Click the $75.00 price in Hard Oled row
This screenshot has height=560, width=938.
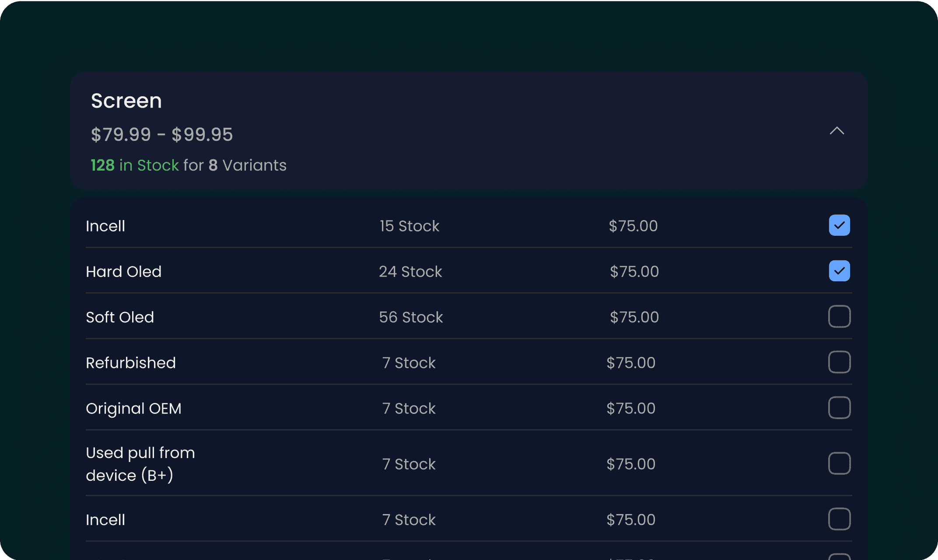[634, 272]
